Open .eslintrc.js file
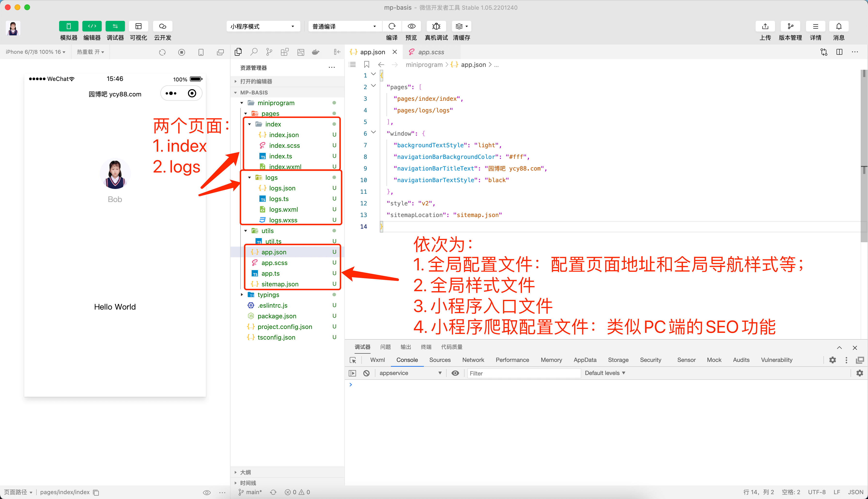This screenshot has width=868, height=499. pyautogui.click(x=287, y=305)
